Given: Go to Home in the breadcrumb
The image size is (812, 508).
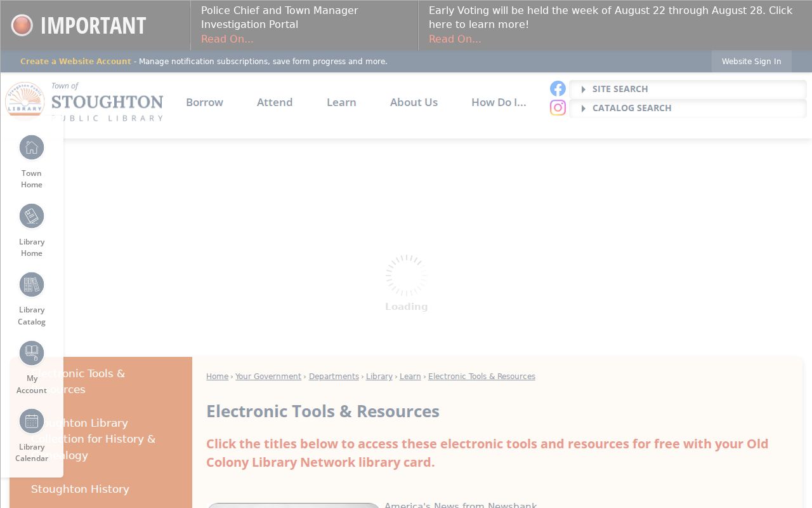Looking at the screenshot, I should pyautogui.click(x=217, y=377).
